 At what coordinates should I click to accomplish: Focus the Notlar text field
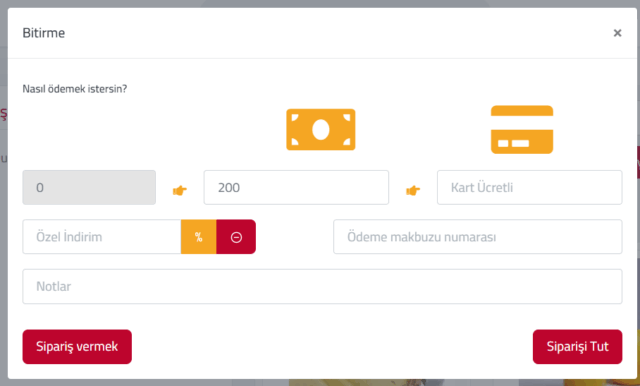pos(322,286)
